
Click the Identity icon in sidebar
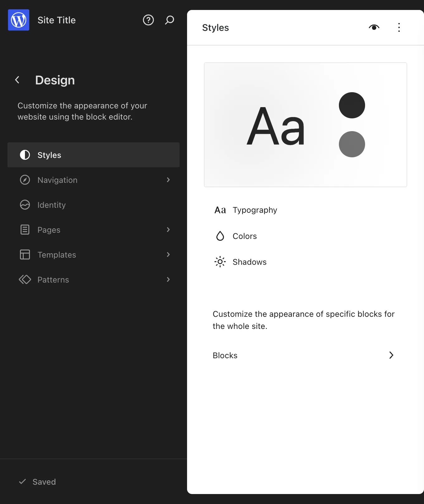25,205
